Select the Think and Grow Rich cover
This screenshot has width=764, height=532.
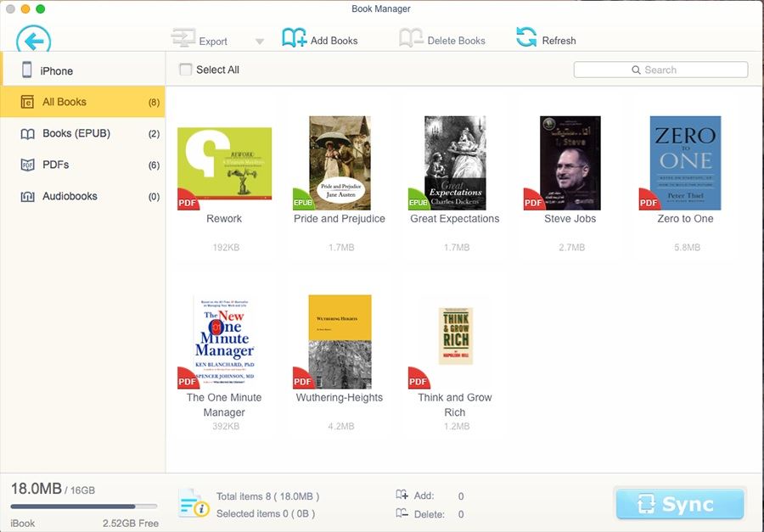456,336
